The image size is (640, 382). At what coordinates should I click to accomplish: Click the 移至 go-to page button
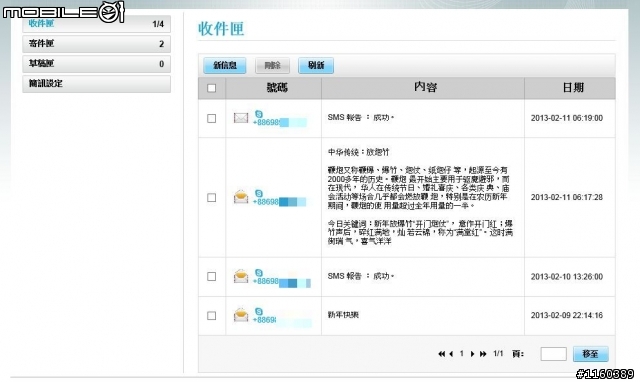(590, 354)
